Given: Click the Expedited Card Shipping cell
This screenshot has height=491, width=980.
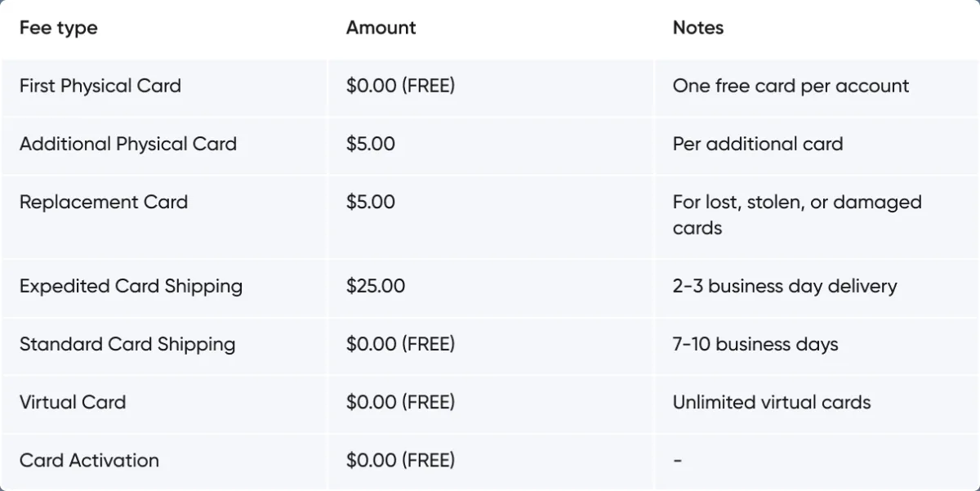Looking at the screenshot, I should [x=131, y=286].
